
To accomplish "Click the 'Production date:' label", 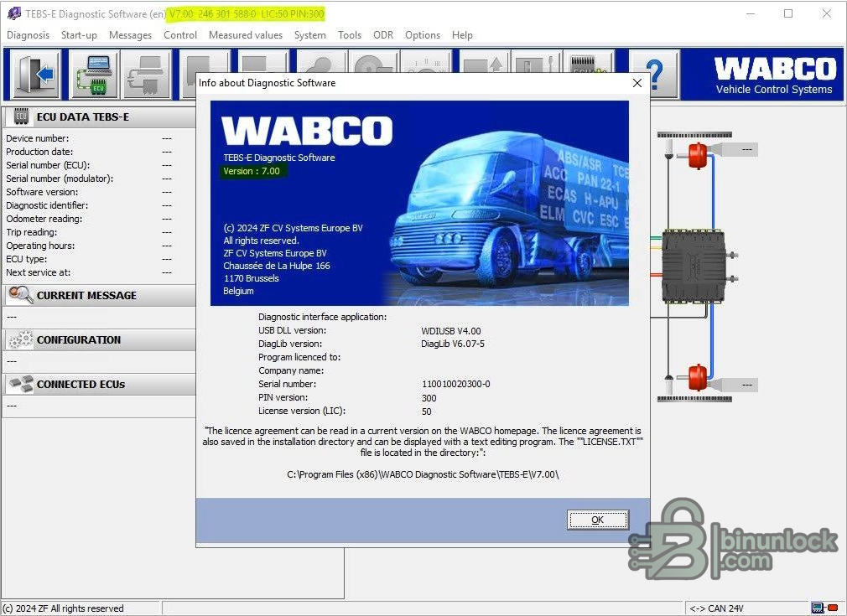I will (39, 152).
